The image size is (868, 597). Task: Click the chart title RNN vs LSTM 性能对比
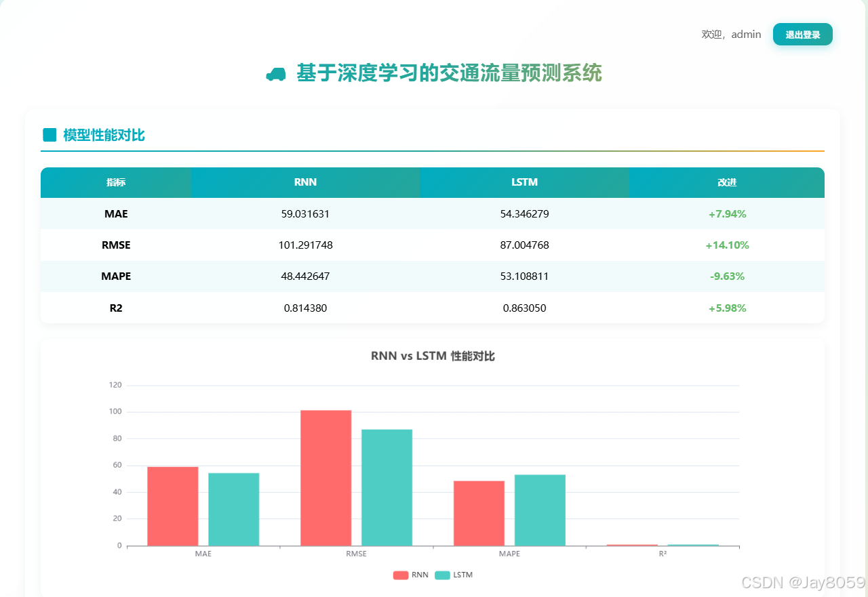pyautogui.click(x=433, y=356)
